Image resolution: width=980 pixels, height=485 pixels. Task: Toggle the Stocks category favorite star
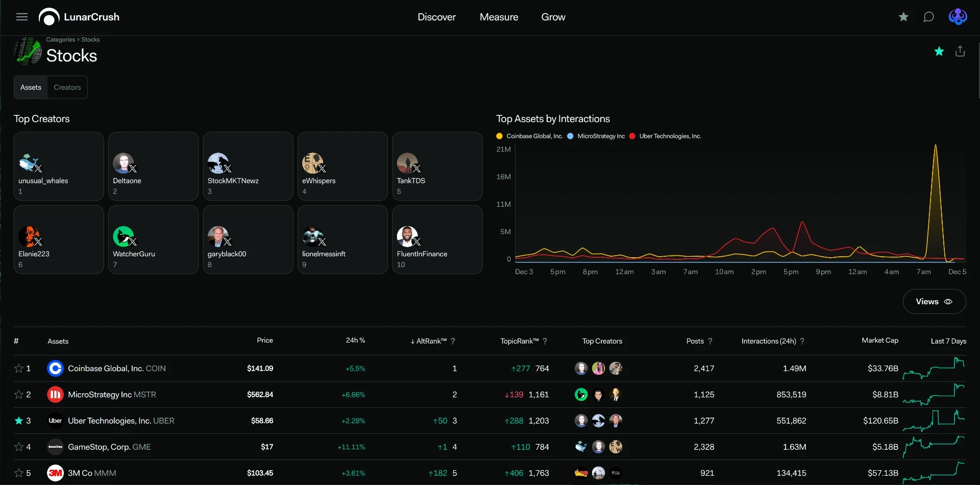pos(939,51)
